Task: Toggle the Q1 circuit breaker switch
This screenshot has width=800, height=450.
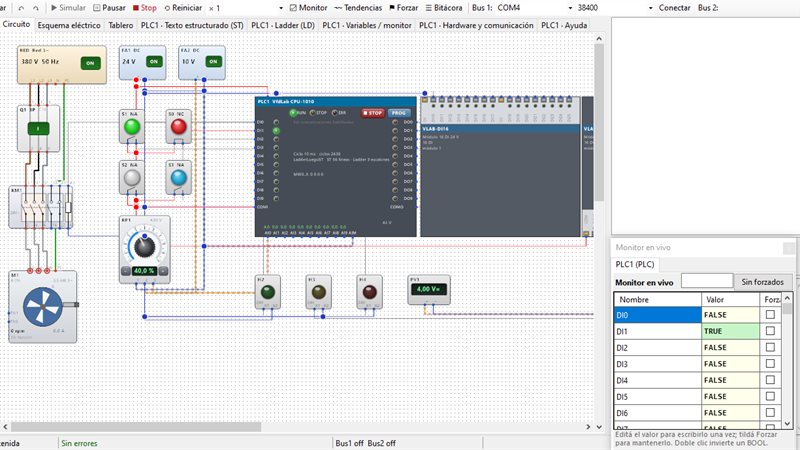Action: pyautogui.click(x=38, y=129)
